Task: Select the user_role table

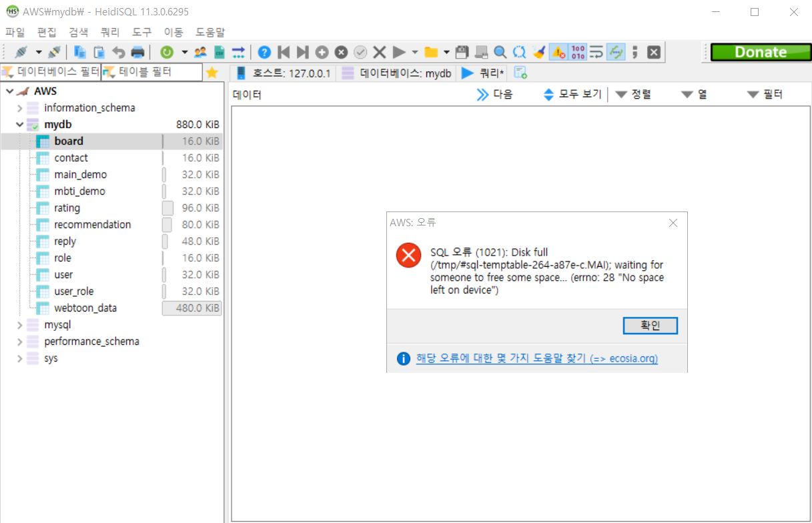Action: (74, 292)
